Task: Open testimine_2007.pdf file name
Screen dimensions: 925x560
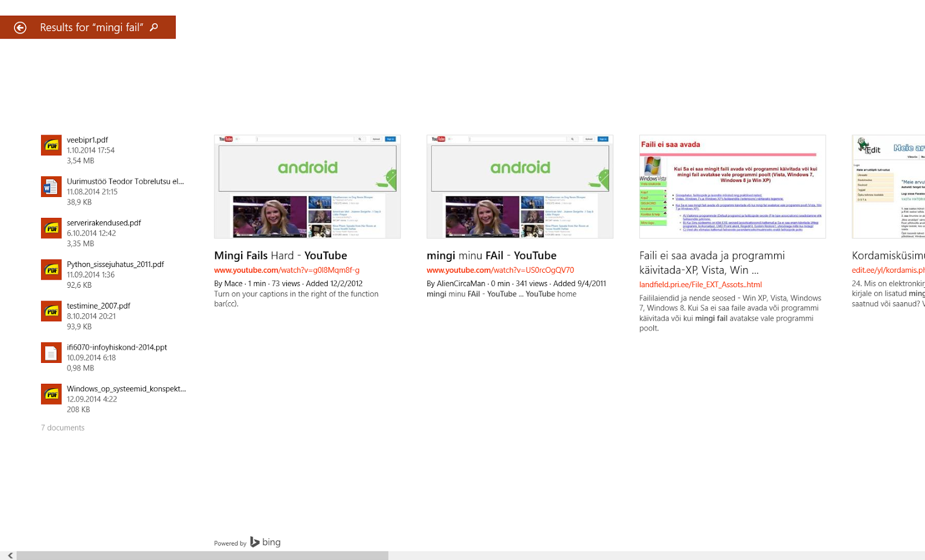Action: pos(99,306)
